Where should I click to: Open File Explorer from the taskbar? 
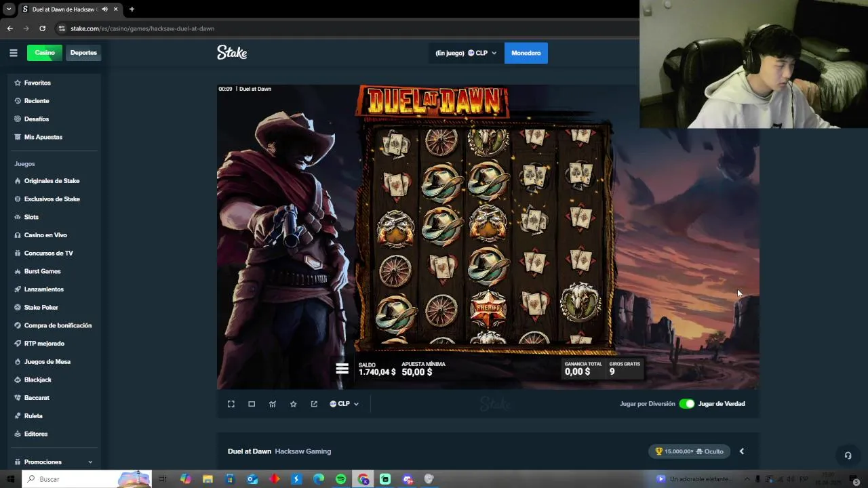208,479
